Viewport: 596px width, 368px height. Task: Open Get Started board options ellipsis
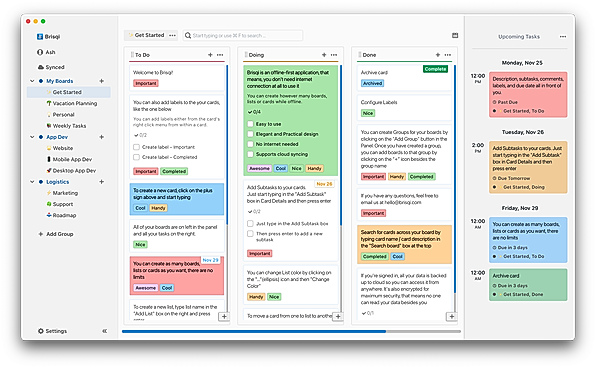172,35
